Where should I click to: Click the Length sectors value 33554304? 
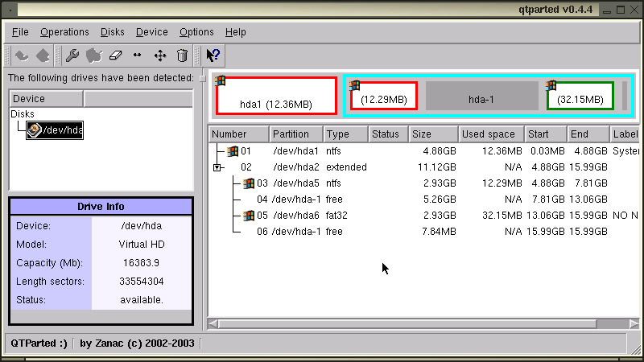(142, 281)
